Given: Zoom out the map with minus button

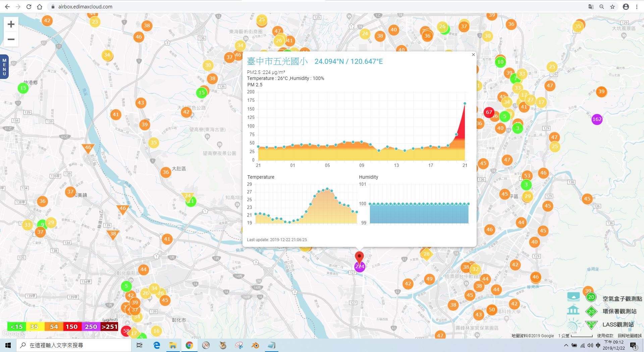Looking at the screenshot, I should [11, 39].
